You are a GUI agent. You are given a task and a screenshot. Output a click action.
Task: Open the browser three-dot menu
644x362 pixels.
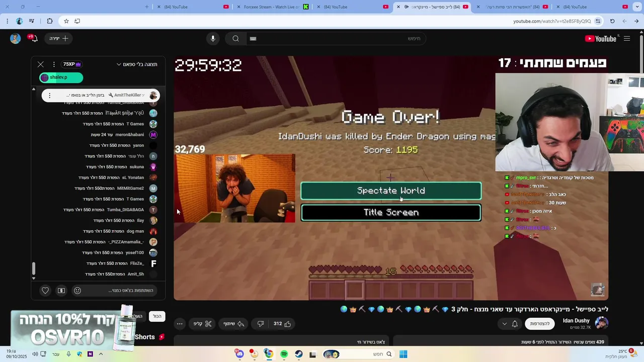pos(7,21)
